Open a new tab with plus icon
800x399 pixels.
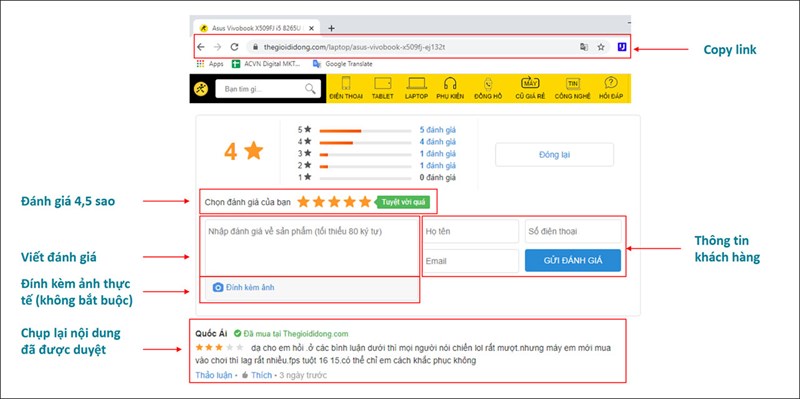click(331, 28)
